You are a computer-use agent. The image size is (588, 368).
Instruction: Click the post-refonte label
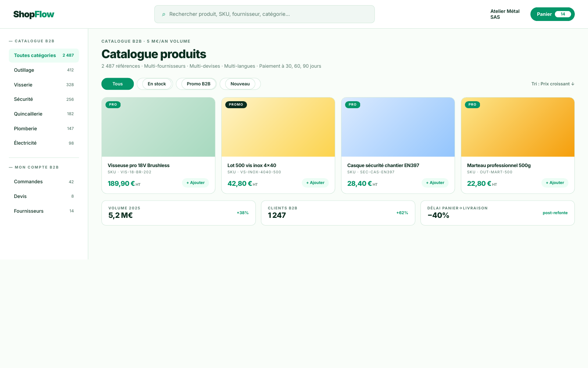click(x=555, y=213)
